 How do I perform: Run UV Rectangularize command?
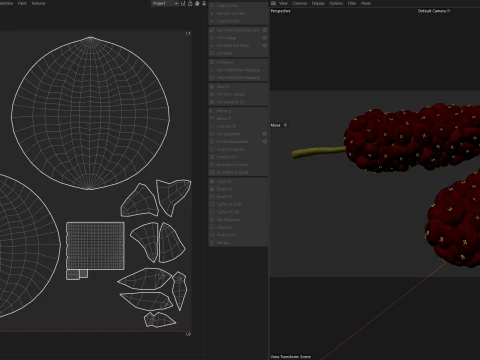click(235, 141)
